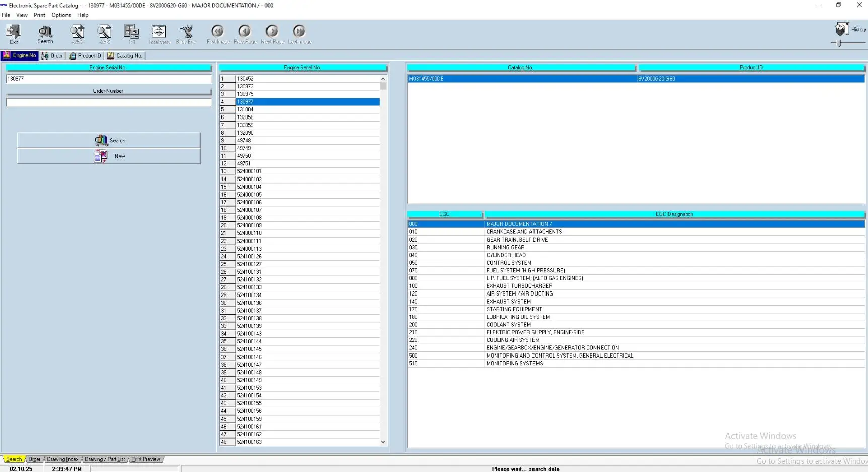Open the History icon
Image resolution: width=868 pixels, height=472 pixels.
click(x=842, y=29)
